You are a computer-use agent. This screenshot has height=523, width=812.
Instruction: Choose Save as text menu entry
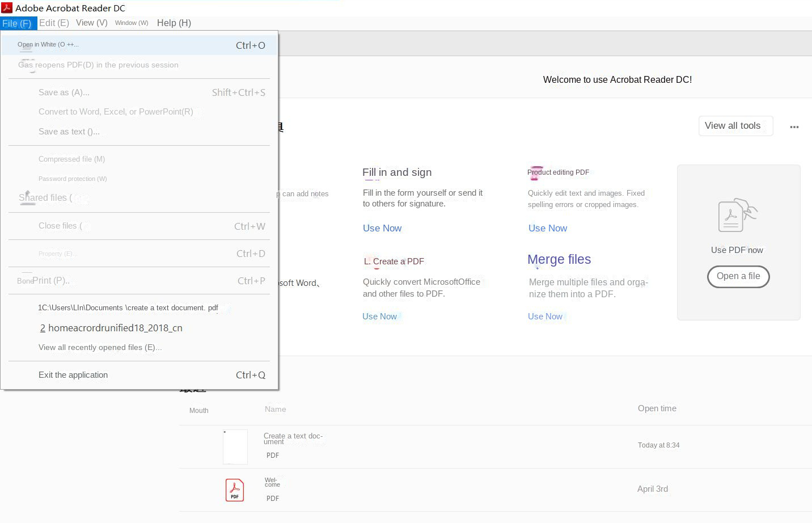click(x=139, y=132)
